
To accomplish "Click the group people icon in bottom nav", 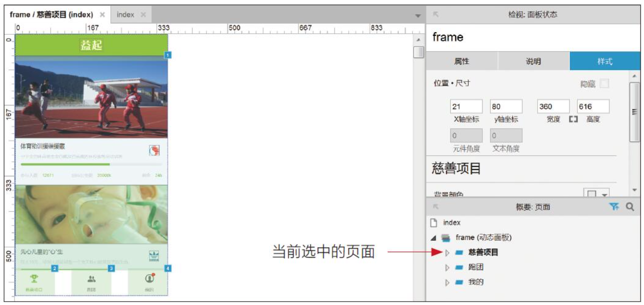I will point(91,279).
